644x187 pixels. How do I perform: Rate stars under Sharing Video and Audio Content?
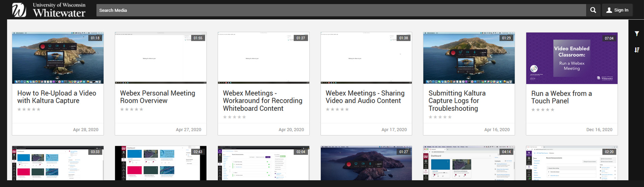pos(337,109)
